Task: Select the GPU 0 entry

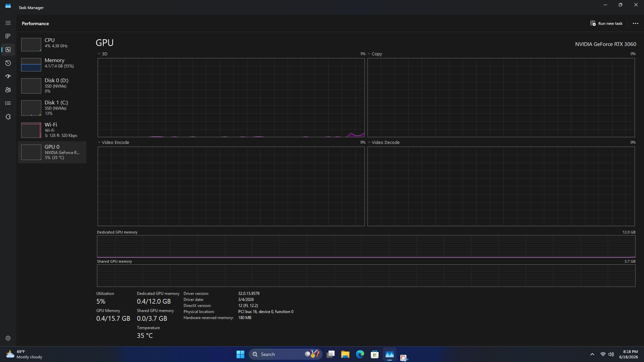Action: pos(52,152)
